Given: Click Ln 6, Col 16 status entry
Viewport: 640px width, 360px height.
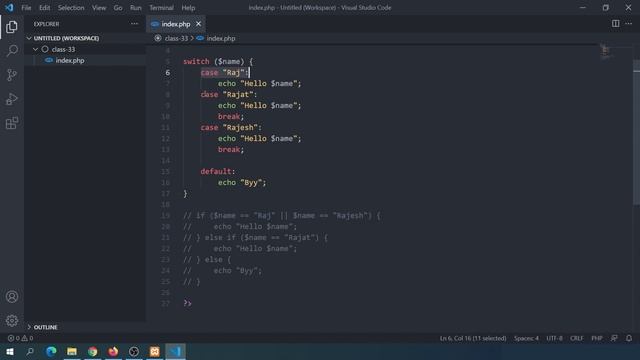Looking at the screenshot, I should (473, 338).
